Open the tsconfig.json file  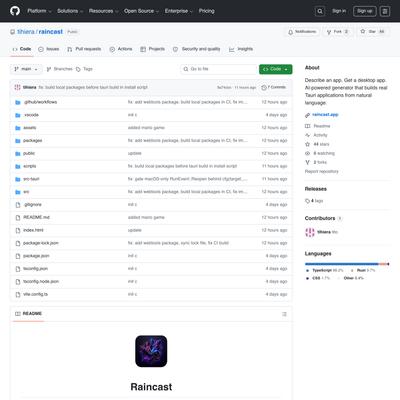pyautogui.click(x=35, y=269)
